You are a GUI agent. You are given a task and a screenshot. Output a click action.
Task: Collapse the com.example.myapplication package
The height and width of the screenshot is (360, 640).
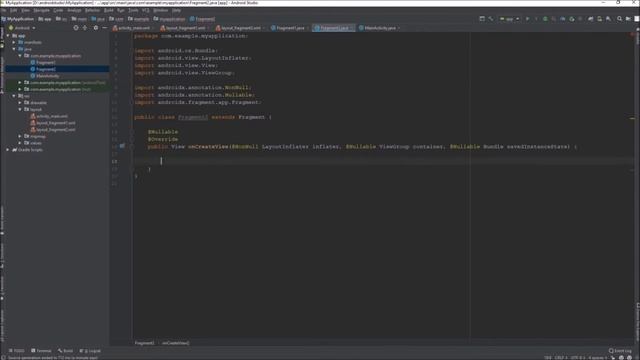point(20,56)
